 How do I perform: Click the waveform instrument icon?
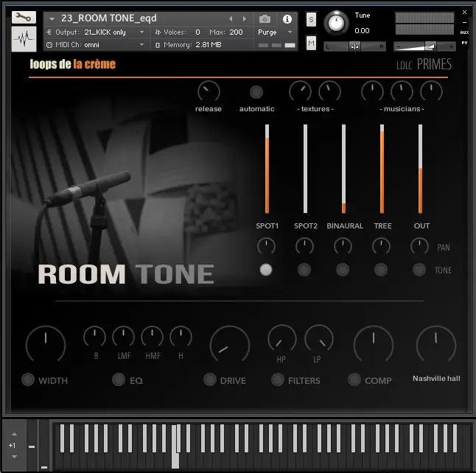[24, 39]
